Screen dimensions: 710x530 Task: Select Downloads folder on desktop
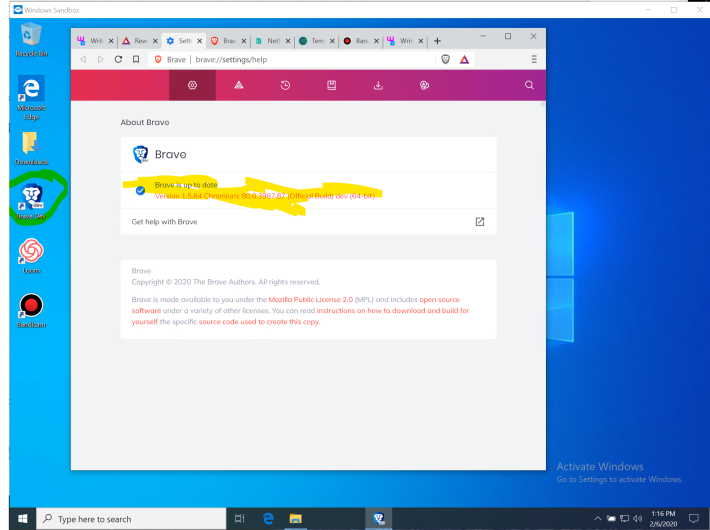click(31, 149)
